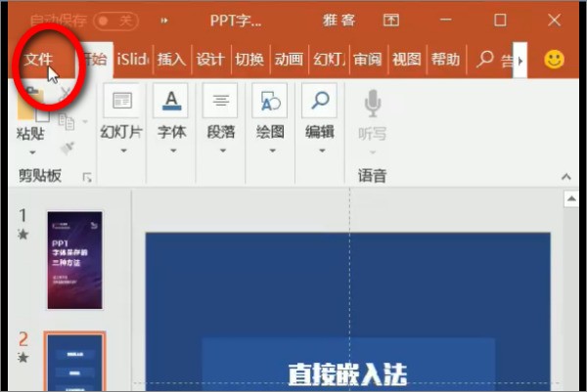The width and height of the screenshot is (587, 392).
Task: Expand the 字体 (Font) group dropdown arrow
Action: click(171, 151)
